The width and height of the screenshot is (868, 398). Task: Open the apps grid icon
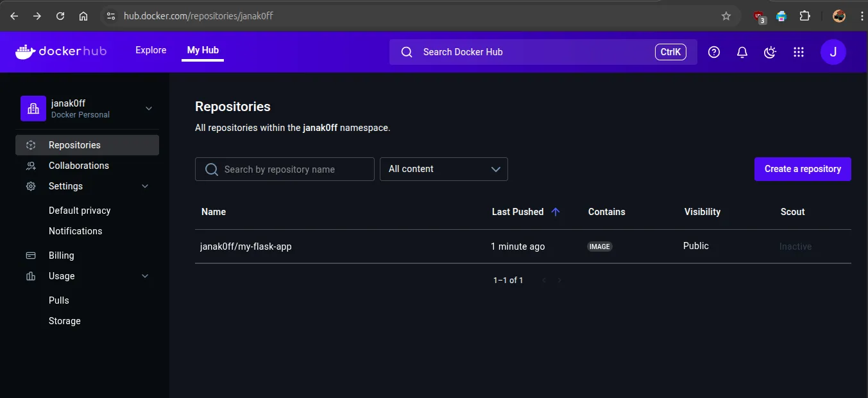coord(798,52)
